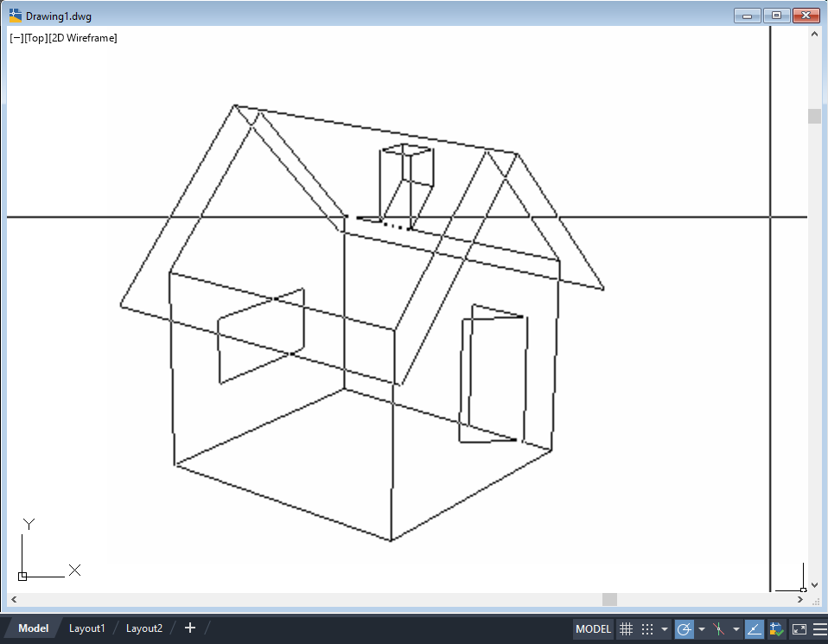Click the horizontal scrollbar thumb
Image resolution: width=828 pixels, height=644 pixels.
[x=609, y=599]
